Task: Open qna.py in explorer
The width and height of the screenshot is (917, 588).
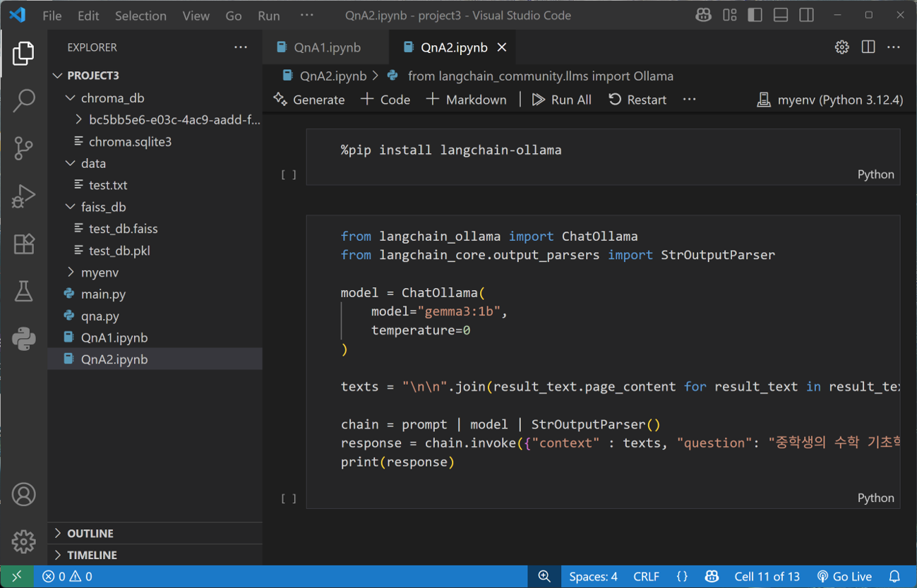Action: [155, 316]
